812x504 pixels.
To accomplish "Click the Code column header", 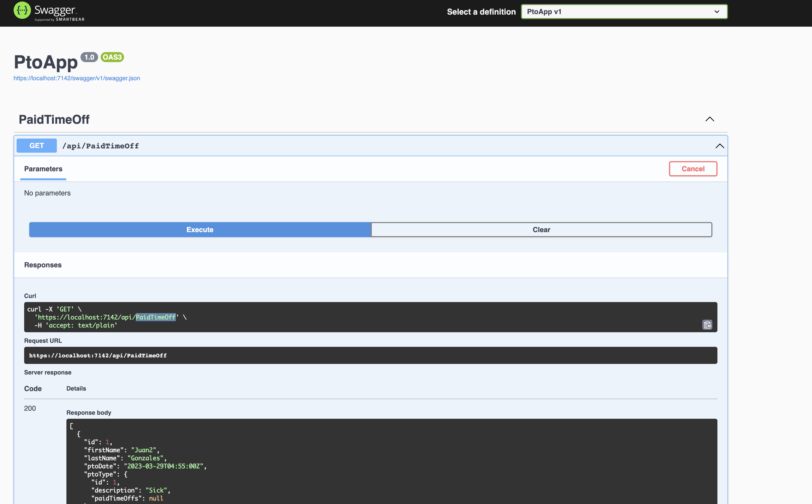I will 33,389.
